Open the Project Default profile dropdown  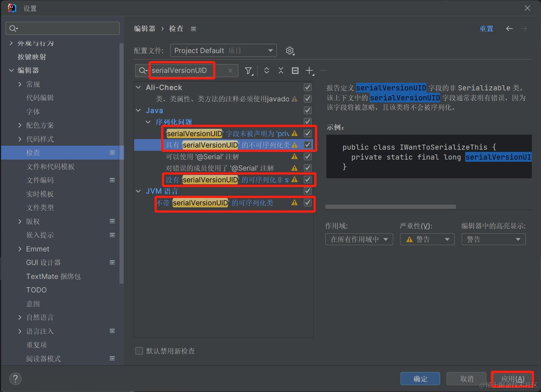click(x=223, y=51)
